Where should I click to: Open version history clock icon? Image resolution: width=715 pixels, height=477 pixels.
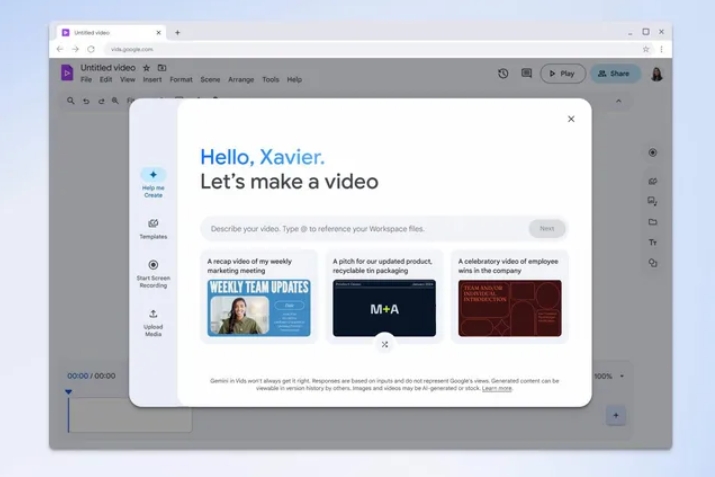click(503, 73)
